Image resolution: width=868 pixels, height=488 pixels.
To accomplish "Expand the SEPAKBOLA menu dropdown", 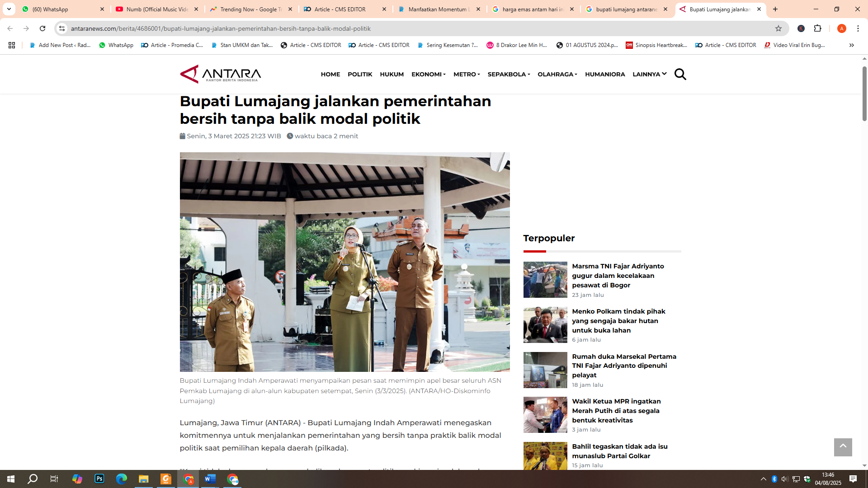I will coord(509,74).
